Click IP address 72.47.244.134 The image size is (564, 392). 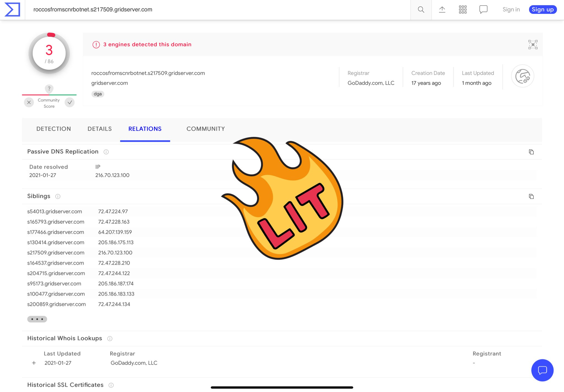tap(114, 304)
